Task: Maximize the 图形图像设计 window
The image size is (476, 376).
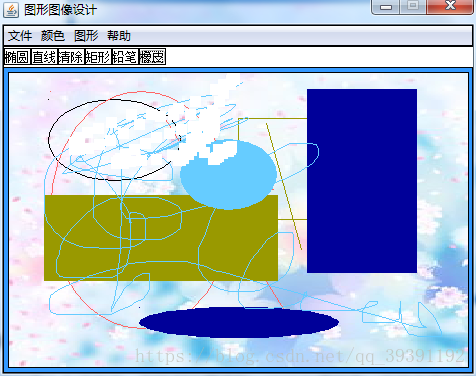Action: click(413, 6)
